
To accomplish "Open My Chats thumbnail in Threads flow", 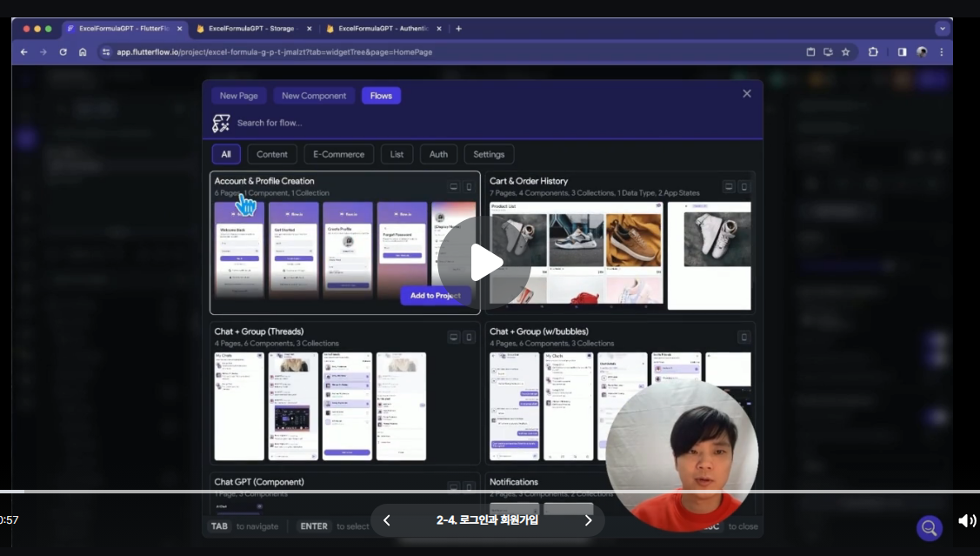I will click(239, 406).
